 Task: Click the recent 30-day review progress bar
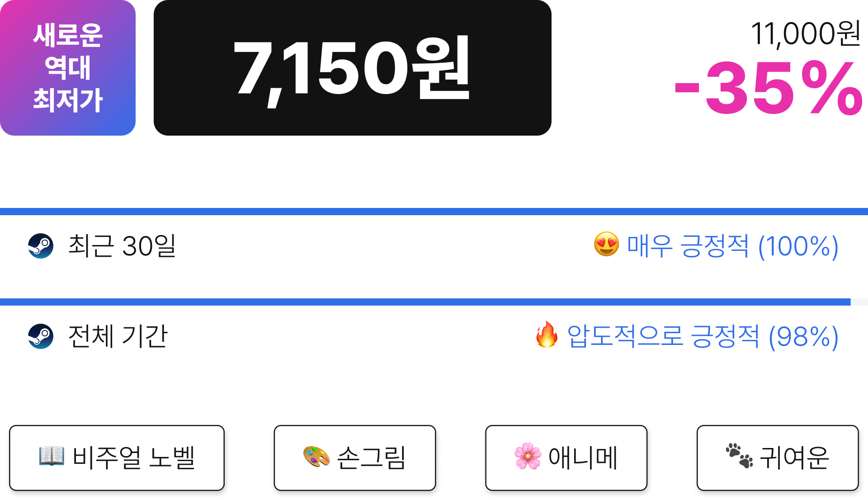coord(434,212)
